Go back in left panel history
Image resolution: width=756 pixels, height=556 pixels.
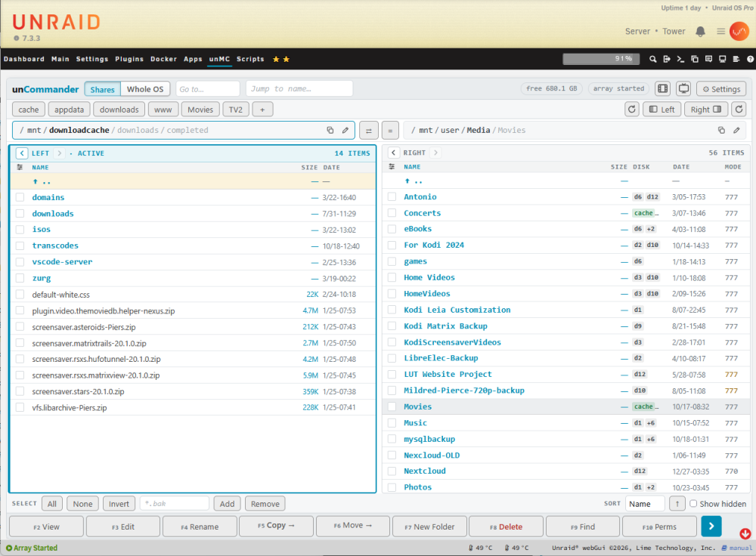[22, 153]
